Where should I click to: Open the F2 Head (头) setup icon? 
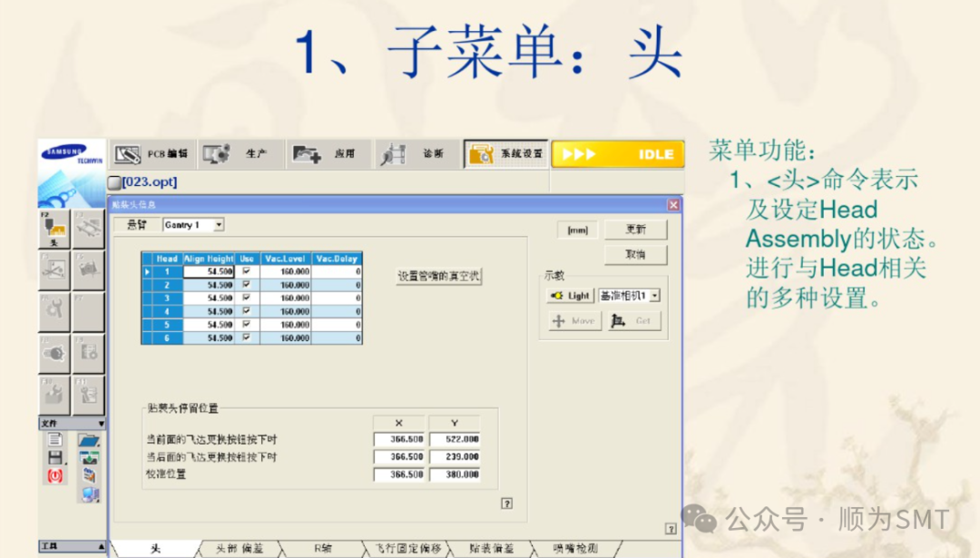(x=54, y=230)
